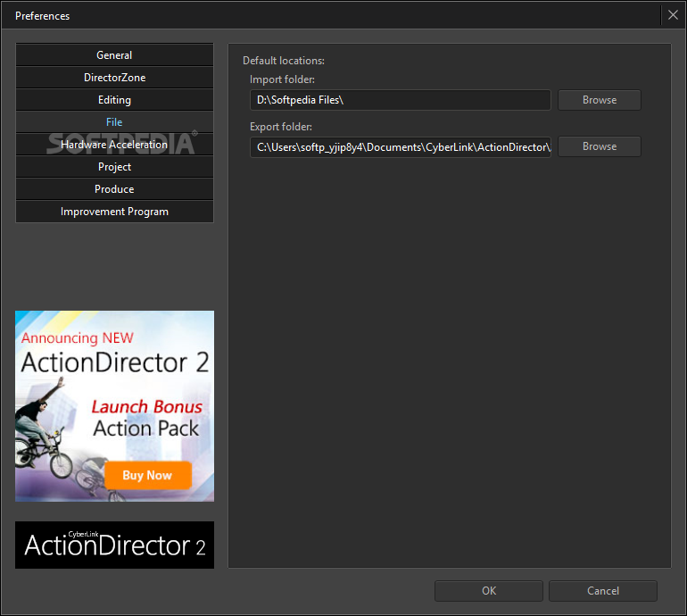Open Hardware Acceleration settings
Image resolution: width=687 pixels, height=616 pixels.
point(114,145)
